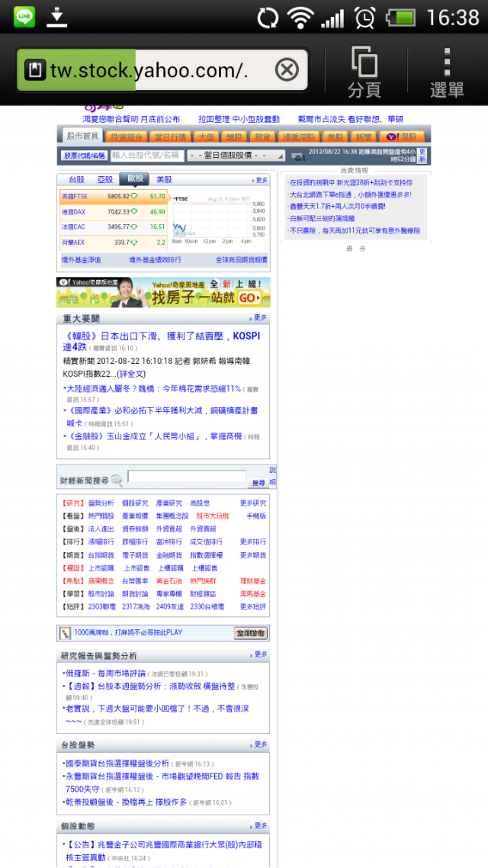Viewport: 488px width, 868px height.
Task: Focus the 財經新聞搜尋 text box
Action: 187,477
